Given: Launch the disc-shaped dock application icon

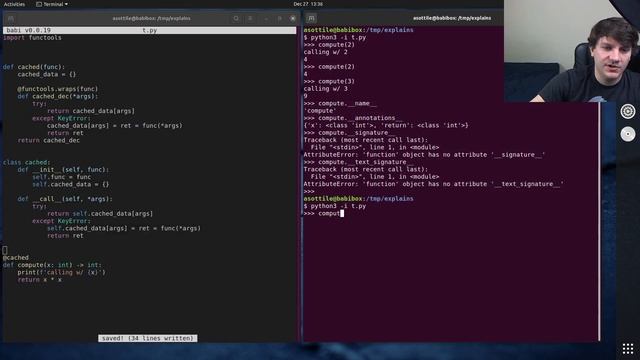Looking at the screenshot, I should pos(628,134).
